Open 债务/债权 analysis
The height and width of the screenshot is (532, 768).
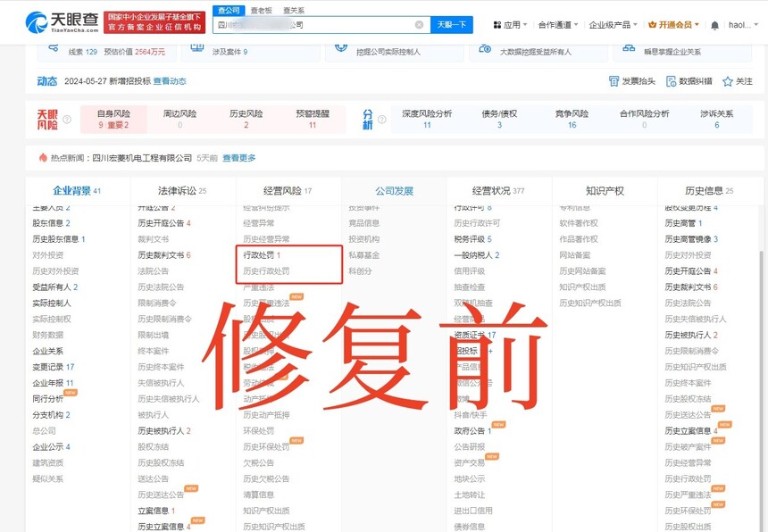[499, 120]
